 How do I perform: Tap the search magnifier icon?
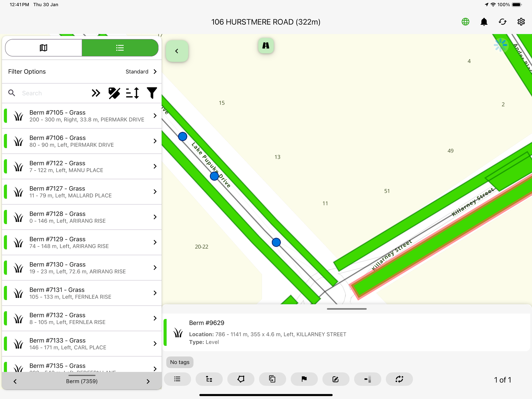[11, 93]
